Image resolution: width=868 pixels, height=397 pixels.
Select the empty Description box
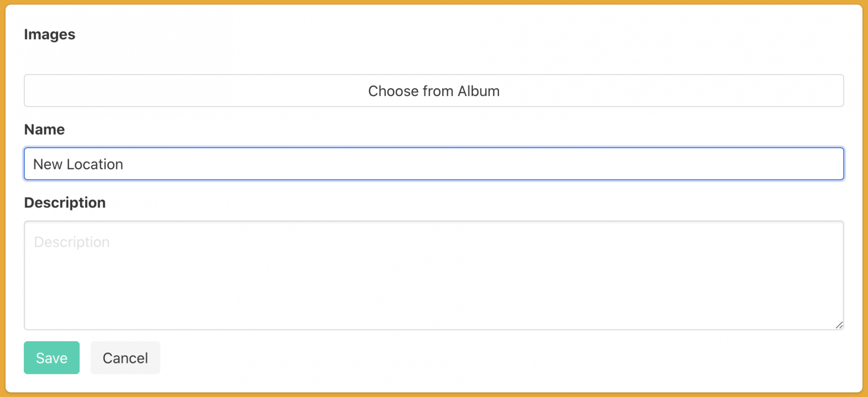(x=433, y=284)
